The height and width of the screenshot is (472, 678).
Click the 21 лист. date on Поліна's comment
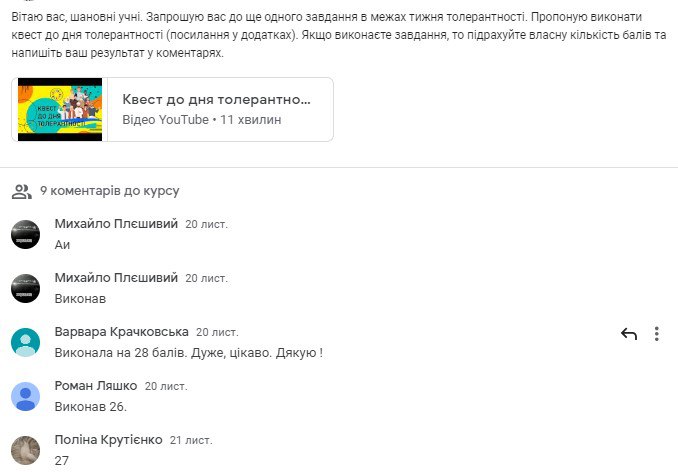(x=191, y=440)
